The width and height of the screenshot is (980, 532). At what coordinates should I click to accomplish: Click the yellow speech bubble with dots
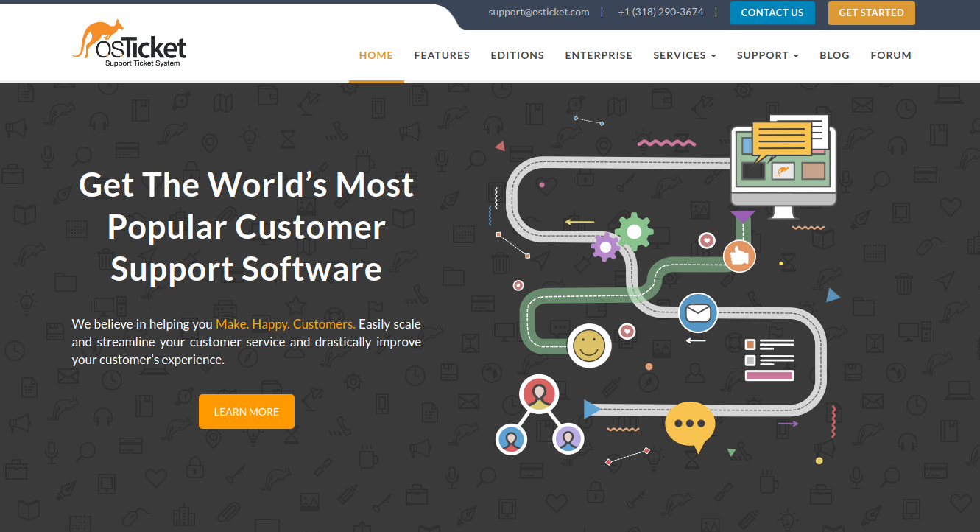pyautogui.click(x=690, y=426)
